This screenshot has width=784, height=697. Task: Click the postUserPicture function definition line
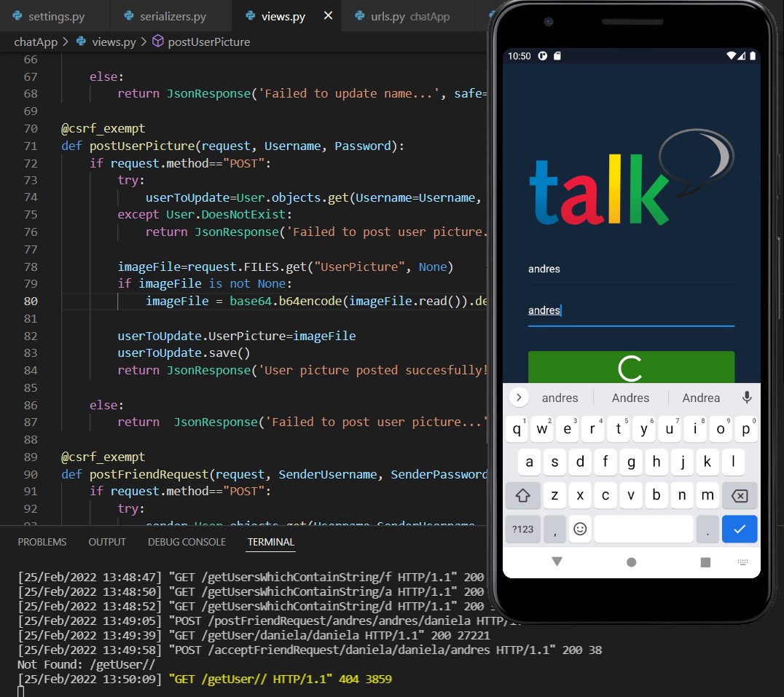pyautogui.click(x=232, y=146)
